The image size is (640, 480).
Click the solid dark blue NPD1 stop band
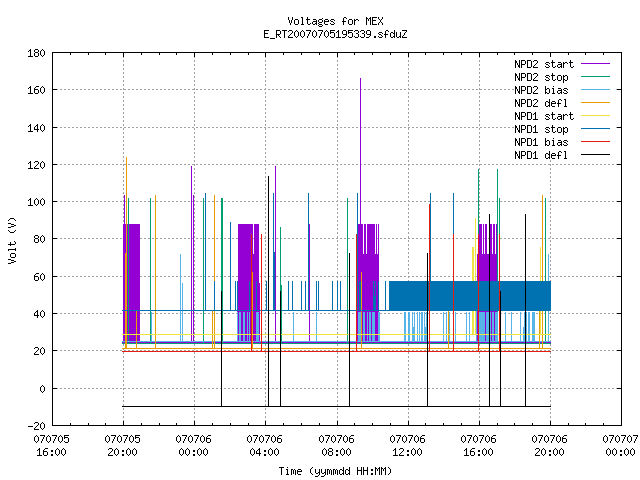(x=469, y=296)
